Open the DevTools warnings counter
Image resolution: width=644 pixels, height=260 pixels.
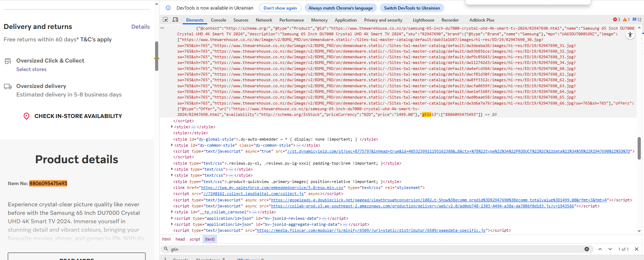(x=626, y=20)
